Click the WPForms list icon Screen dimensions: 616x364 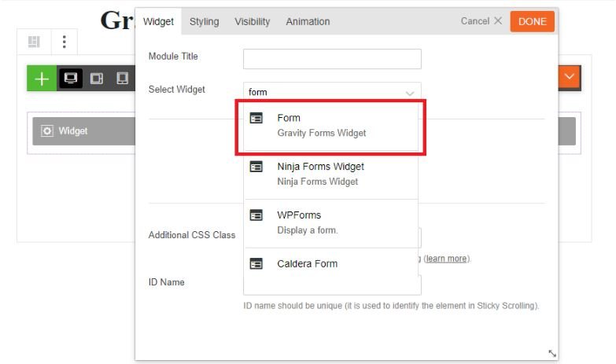[x=256, y=215]
